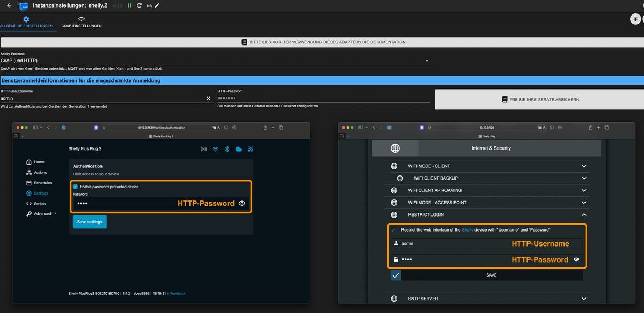
Task: Clear the HTTP-Benutzername field with the X
Action: [x=209, y=99]
